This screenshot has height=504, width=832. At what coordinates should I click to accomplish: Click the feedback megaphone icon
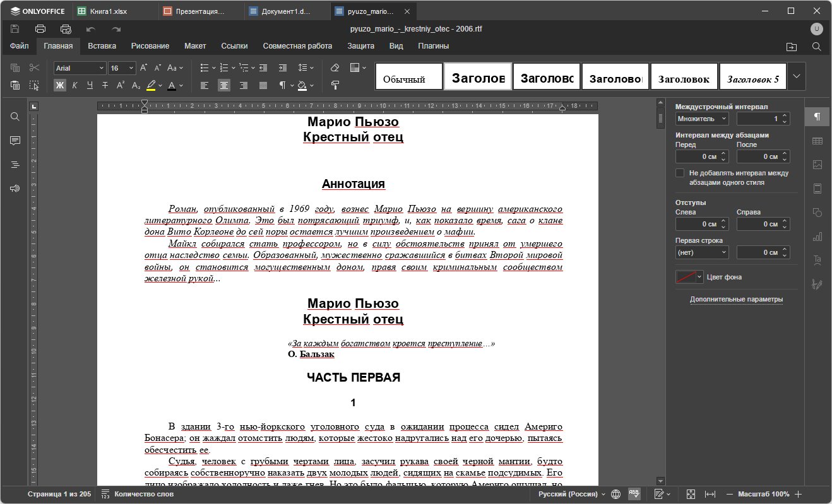[15, 189]
